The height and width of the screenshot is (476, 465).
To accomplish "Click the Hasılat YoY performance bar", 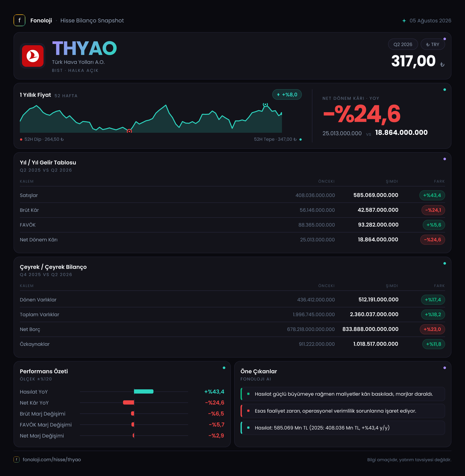I will click(144, 391).
